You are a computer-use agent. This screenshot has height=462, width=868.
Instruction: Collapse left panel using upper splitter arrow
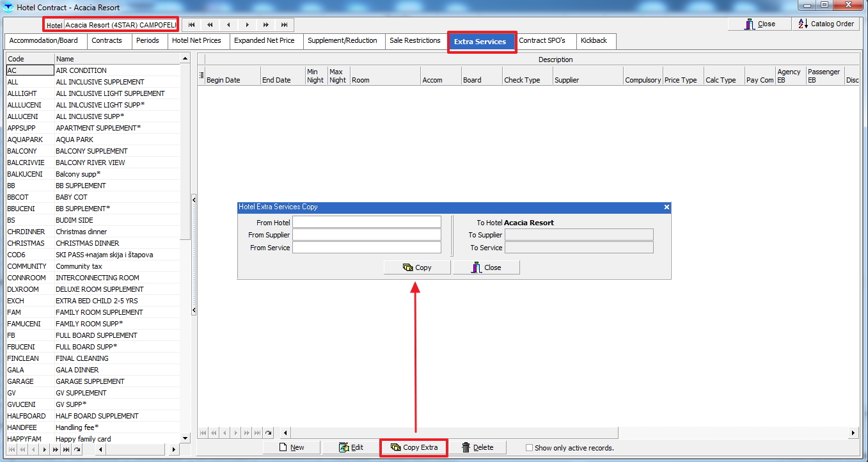click(x=194, y=200)
